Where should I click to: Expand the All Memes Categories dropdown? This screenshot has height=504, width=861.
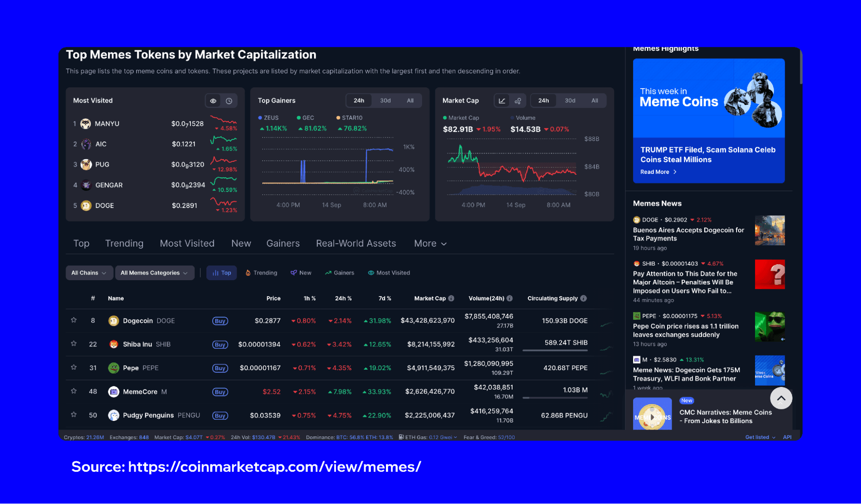pos(154,272)
